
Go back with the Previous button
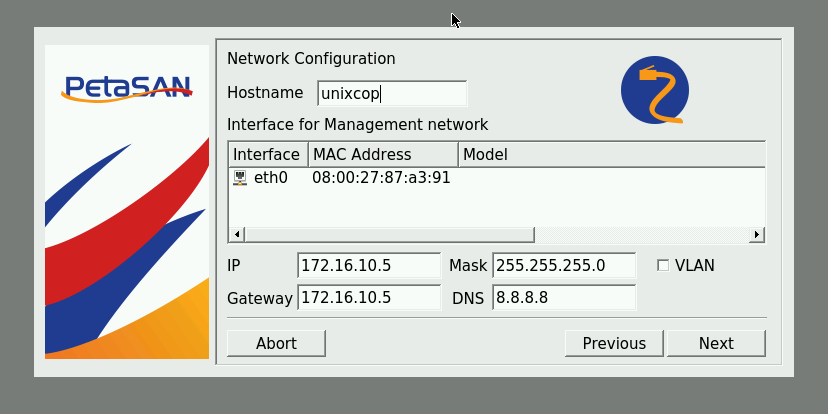coord(614,343)
